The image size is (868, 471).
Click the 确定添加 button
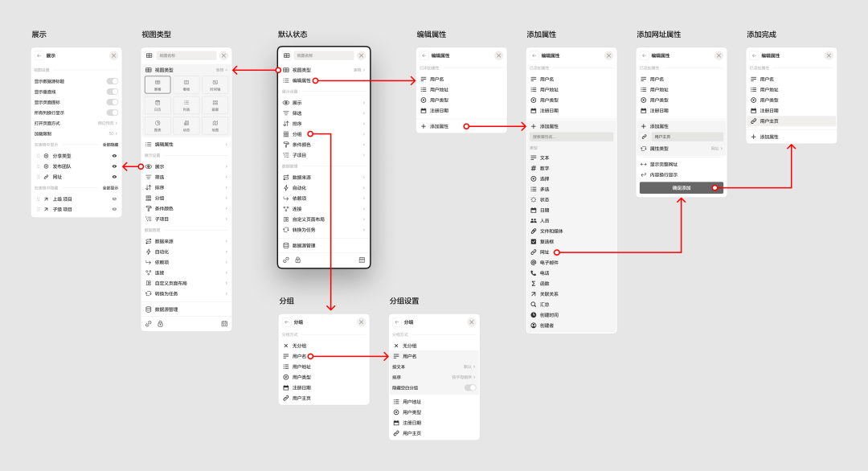[x=681, y=187]
